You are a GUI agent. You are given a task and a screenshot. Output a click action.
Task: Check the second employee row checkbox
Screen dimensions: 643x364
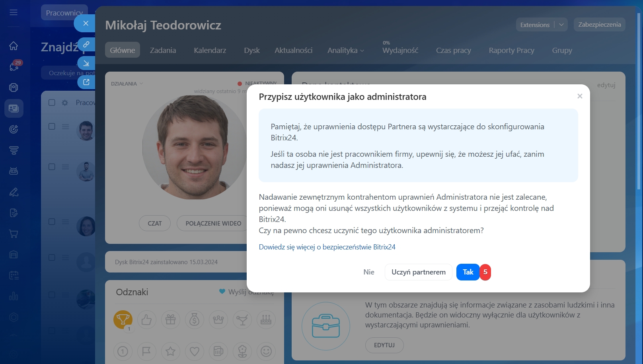pos(52,167)
